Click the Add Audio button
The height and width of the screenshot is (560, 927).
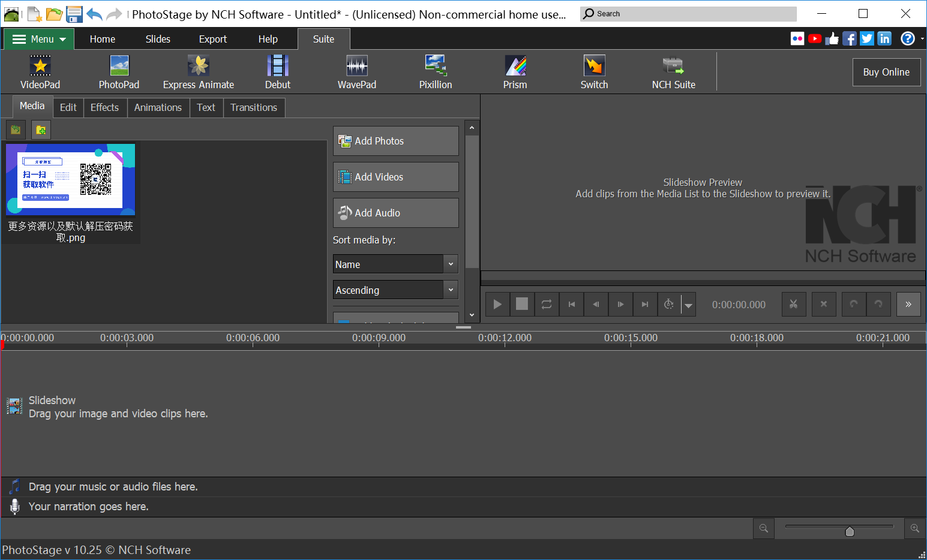[396, 213]
